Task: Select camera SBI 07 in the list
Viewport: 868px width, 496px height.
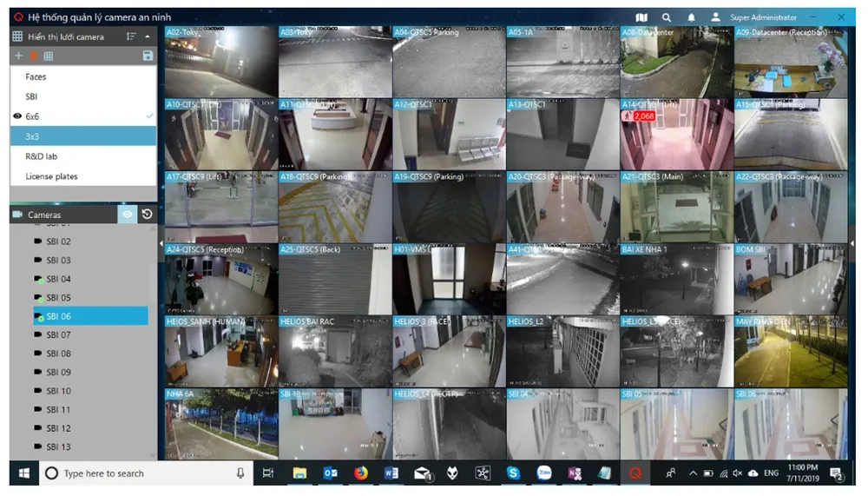Action: (90, 335)
